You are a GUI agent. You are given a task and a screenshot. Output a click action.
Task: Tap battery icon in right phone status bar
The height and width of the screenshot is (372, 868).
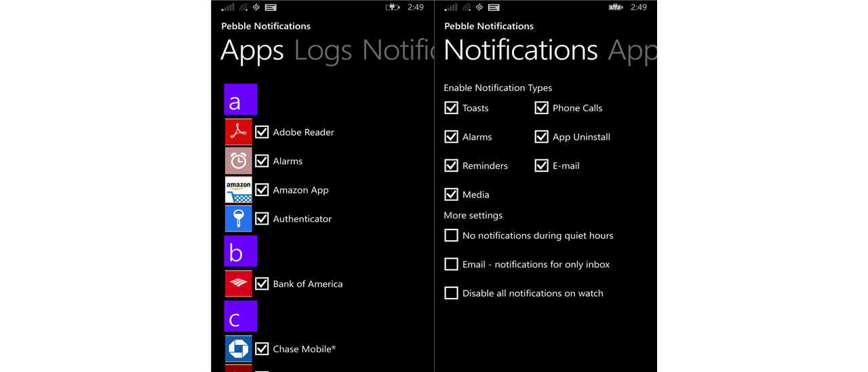click(x=616, y=7)
